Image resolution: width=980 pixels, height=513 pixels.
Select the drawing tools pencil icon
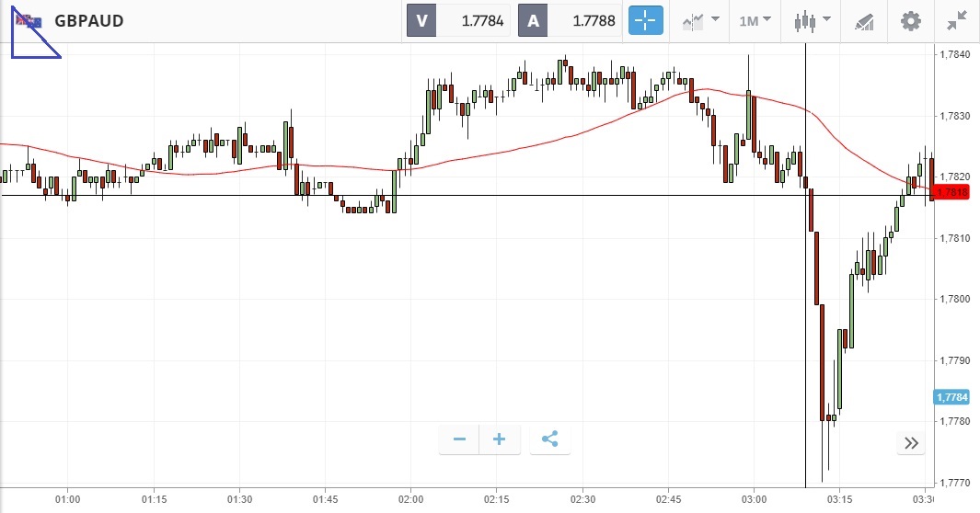(863, 20)
